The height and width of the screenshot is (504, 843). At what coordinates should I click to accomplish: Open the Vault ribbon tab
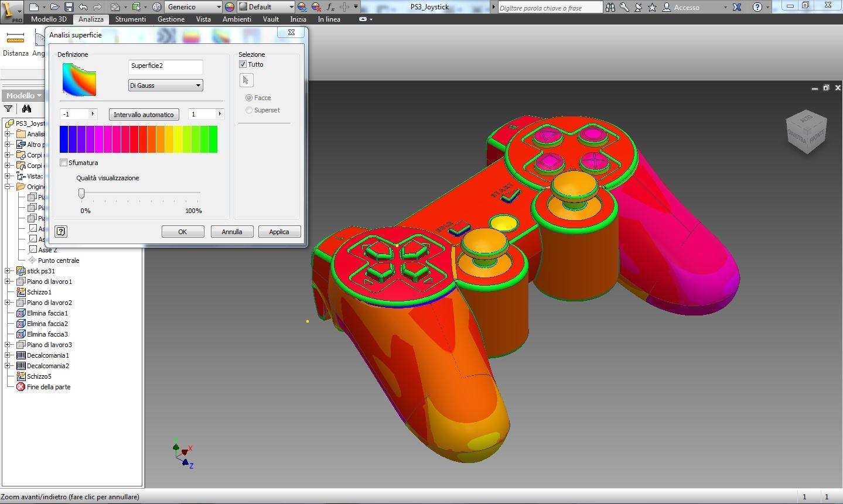point(271,19)
